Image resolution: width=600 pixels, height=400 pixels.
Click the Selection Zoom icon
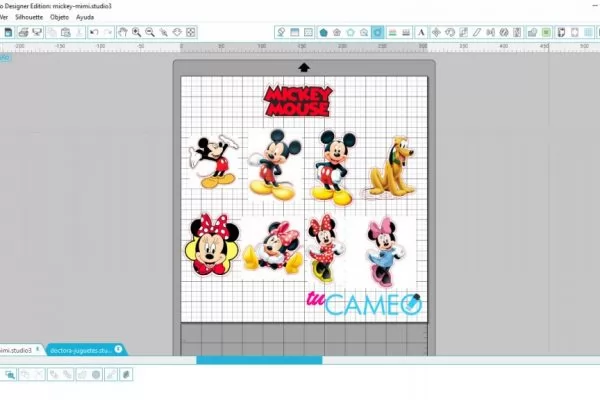(x=164, y=33)
